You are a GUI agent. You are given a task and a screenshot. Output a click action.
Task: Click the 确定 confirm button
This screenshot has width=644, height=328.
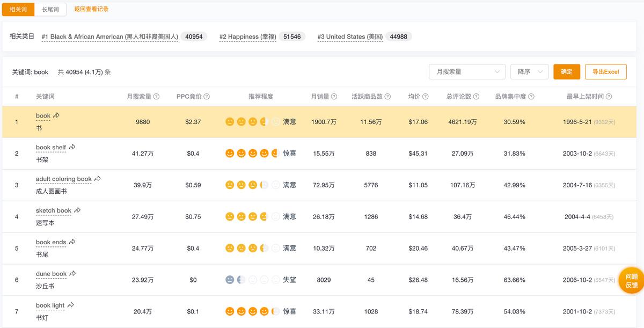click(567, 71)
